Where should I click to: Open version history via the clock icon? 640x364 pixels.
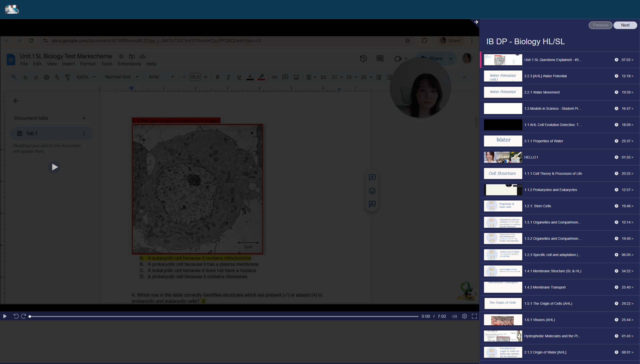(x=363, y=58)
